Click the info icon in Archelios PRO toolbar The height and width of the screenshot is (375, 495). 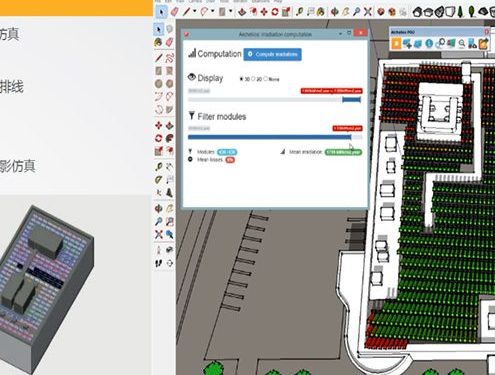(429, 43)
